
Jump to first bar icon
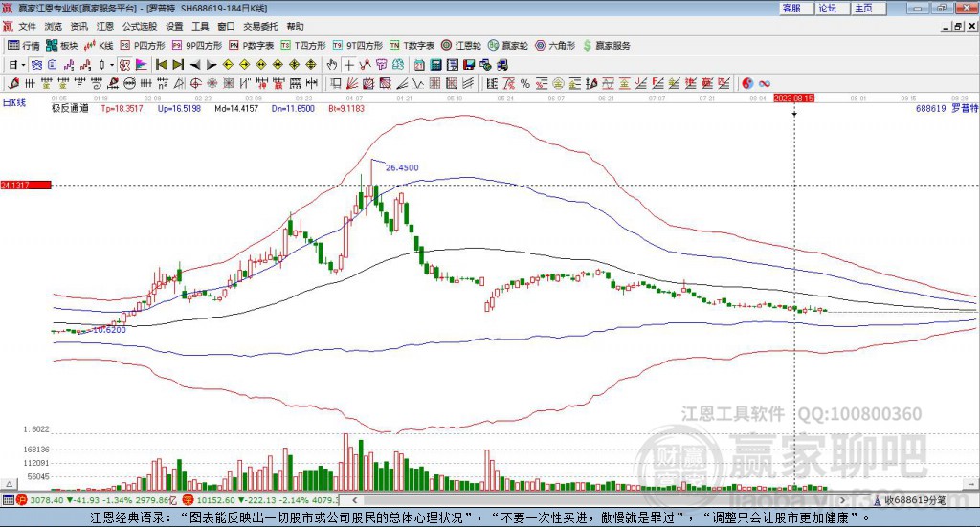coord(162,65)
